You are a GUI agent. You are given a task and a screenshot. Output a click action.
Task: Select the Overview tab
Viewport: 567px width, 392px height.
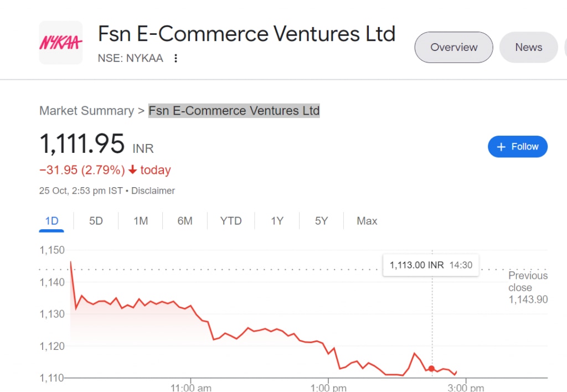point(453,47)
